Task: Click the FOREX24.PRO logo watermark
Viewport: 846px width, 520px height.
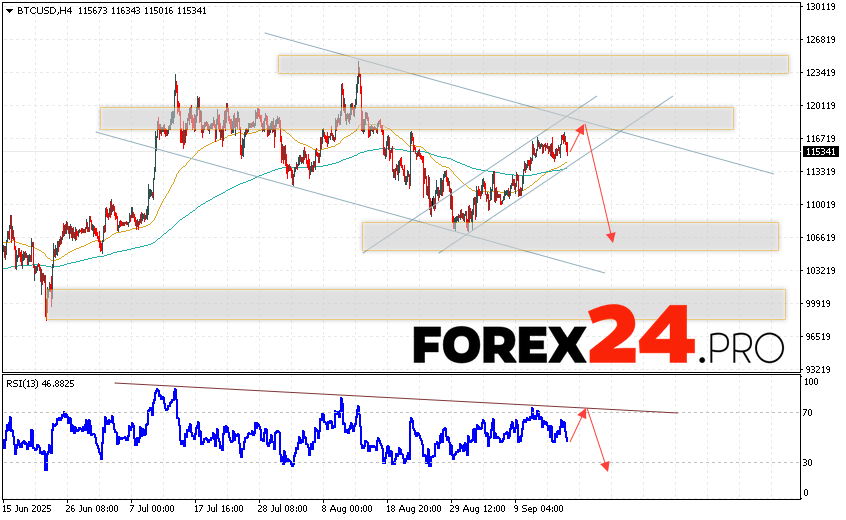Action: click(x=598, y=345)
